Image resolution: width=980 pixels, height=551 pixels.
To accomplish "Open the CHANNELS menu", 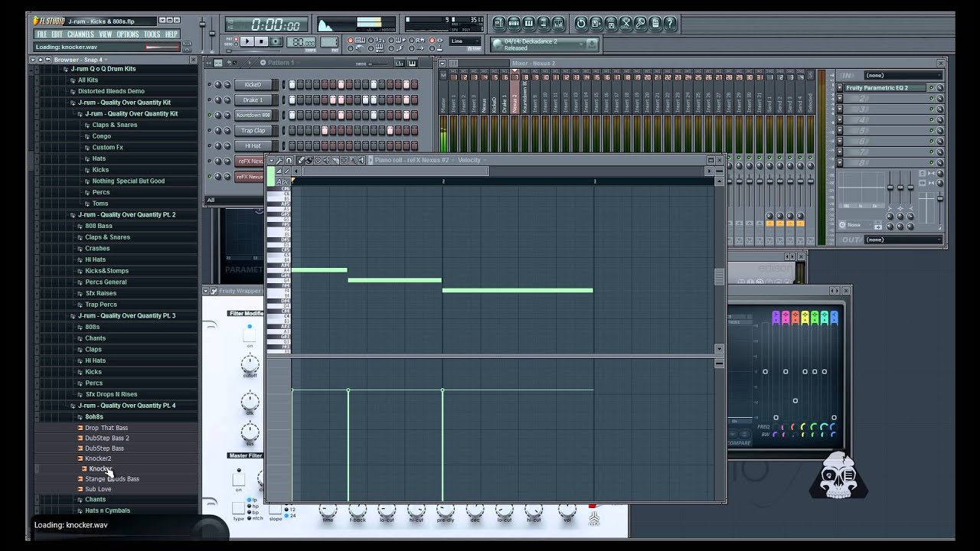I will [x=80, y=34].
